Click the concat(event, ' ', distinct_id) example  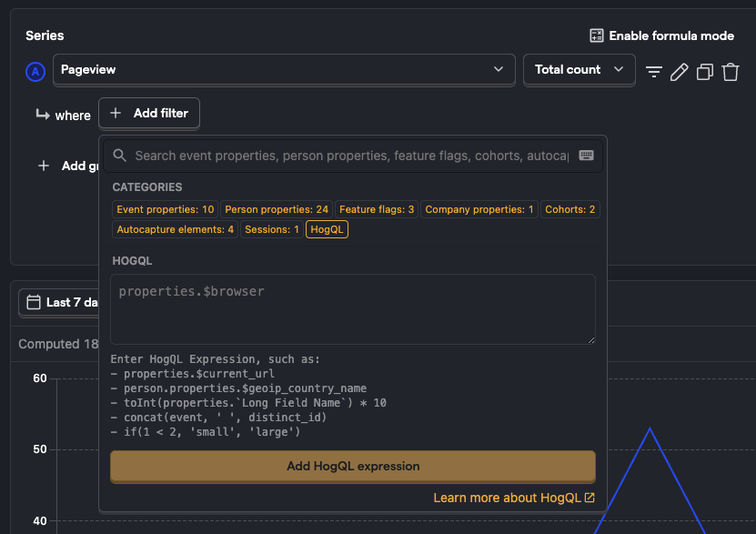pos(225,417)
